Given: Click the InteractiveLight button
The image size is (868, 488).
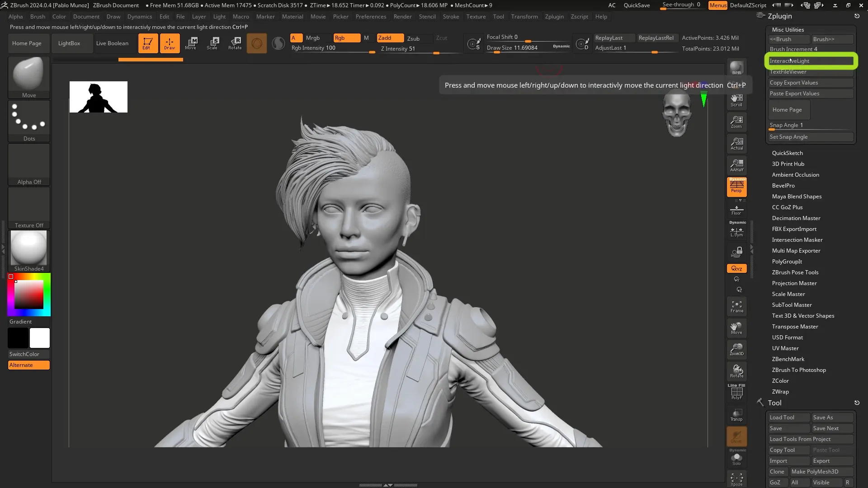Looking at the screenshot, I should 811,61.
